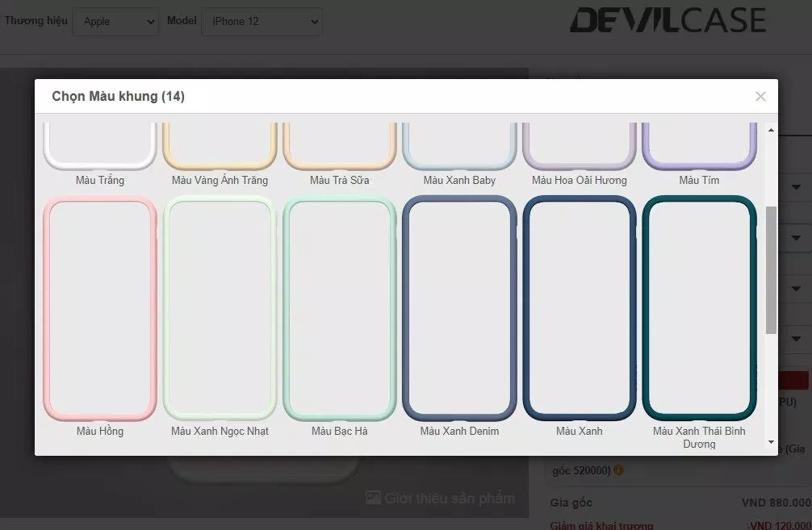
Task: Close the Chọn Màu khung dialog
Action: [760, 97]
